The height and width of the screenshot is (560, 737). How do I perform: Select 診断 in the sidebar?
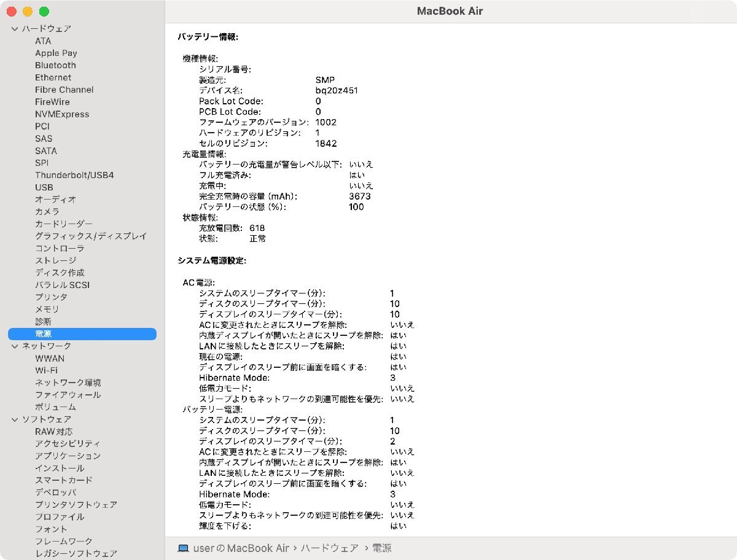point(43,322)
